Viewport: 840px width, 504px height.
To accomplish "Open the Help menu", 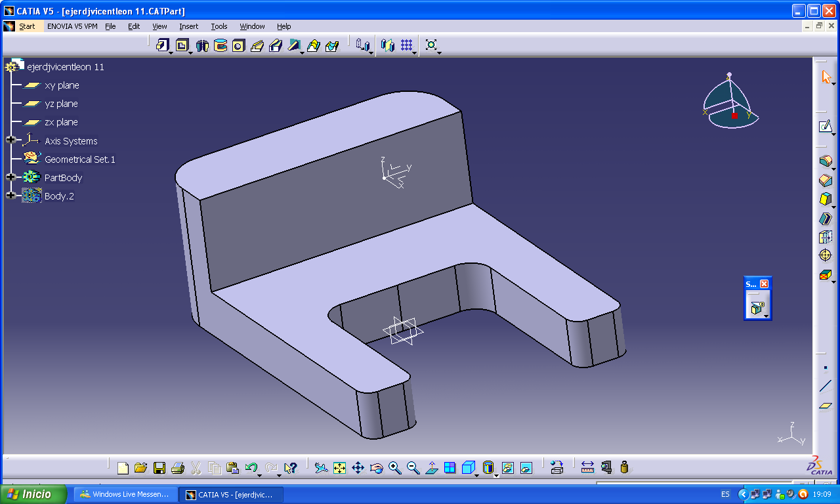I will tap(283, 26).
